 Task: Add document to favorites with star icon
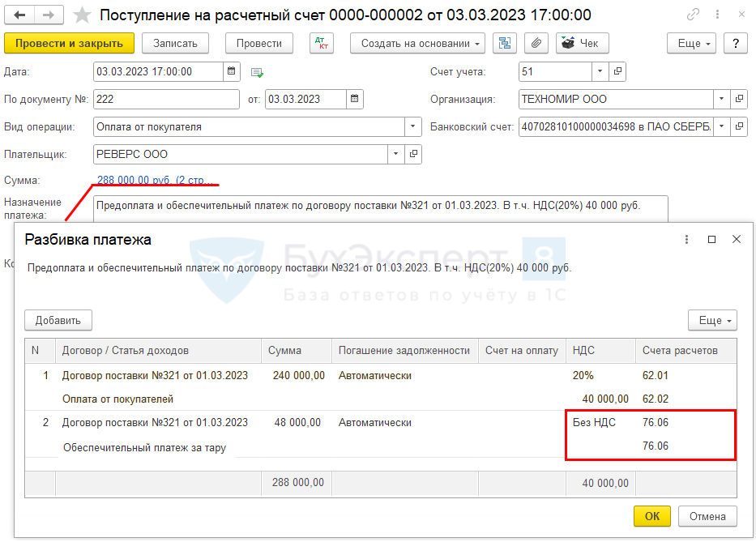82,15
